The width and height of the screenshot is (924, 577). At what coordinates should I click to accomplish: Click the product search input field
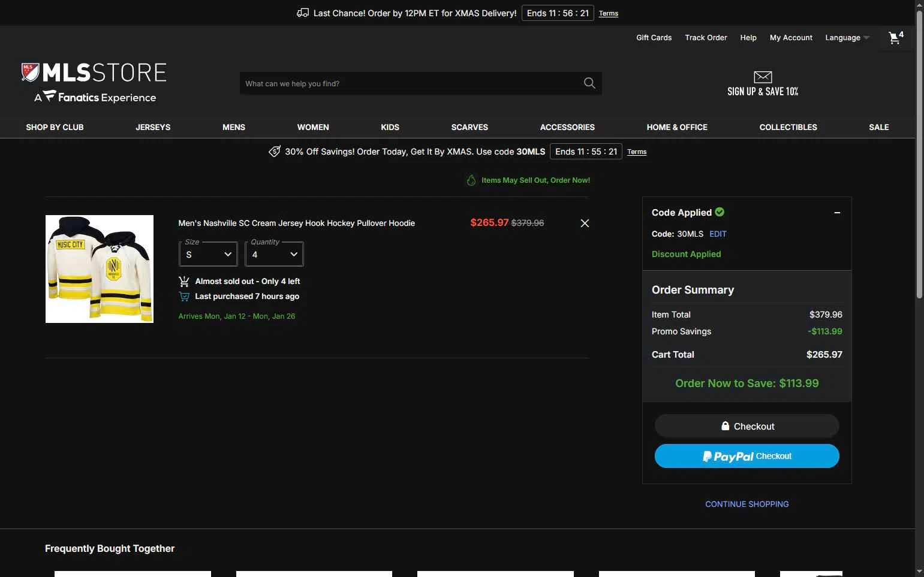click(411, 83)
